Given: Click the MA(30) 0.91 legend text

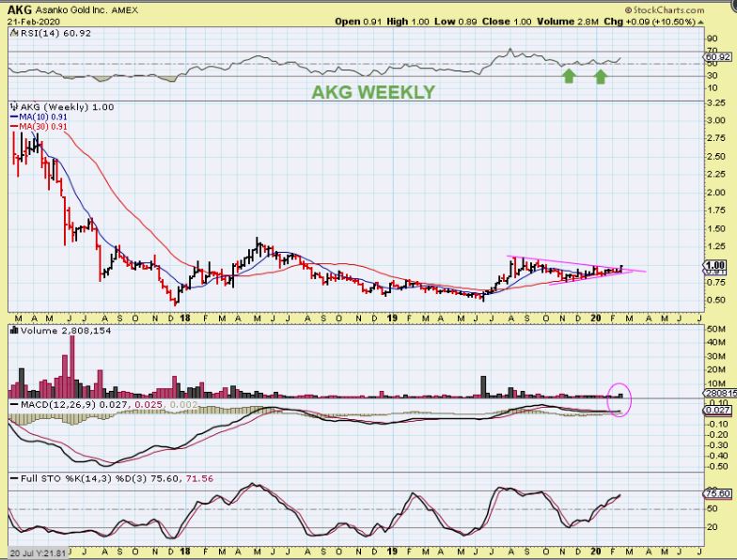Looking at the screenshot, I should pyautogui.click(x=43, y=127).
